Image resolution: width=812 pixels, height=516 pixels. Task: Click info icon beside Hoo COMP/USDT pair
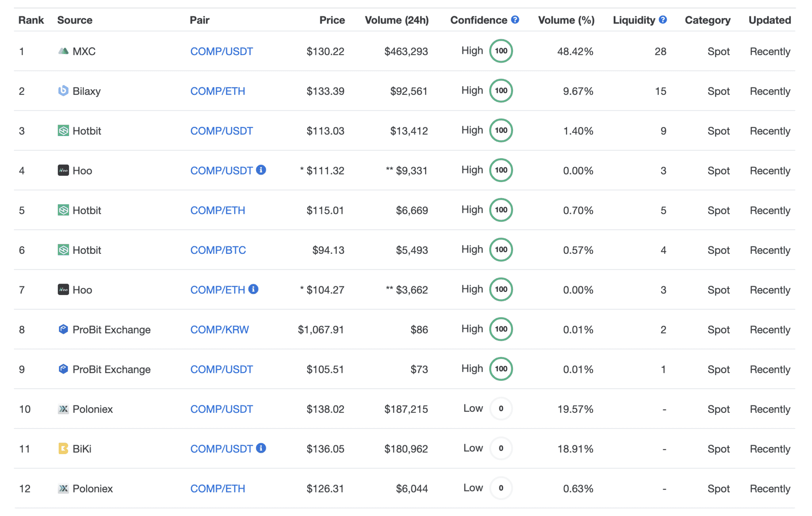point(261,170)
